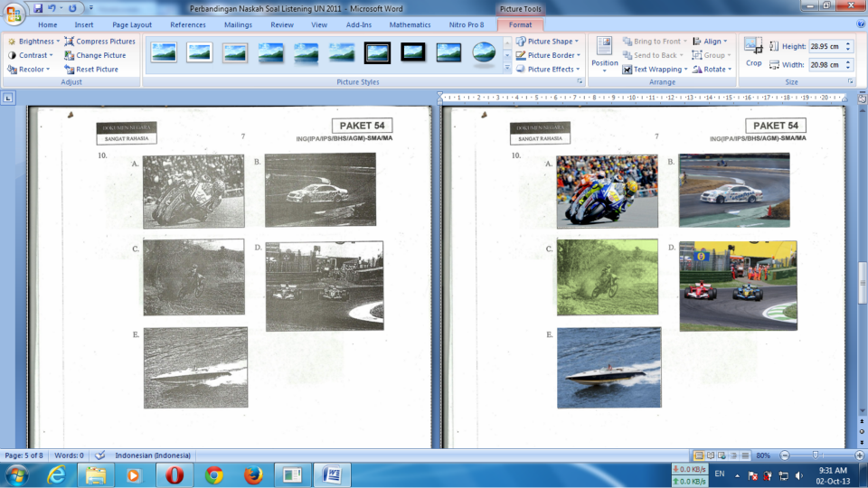868x488 pixels.
Task: Click the picture Width field
Action: [x=826, y=65]
